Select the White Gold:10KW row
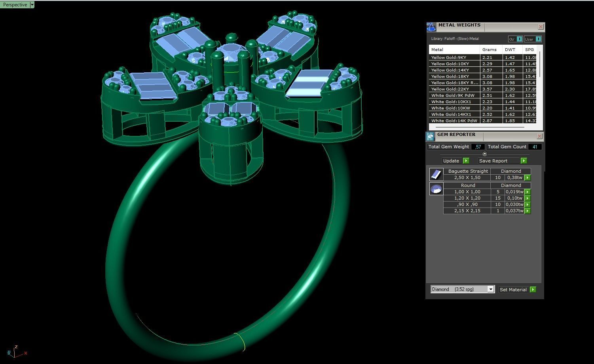This screenshot has width=594, height=364. [x=483, y=108]
